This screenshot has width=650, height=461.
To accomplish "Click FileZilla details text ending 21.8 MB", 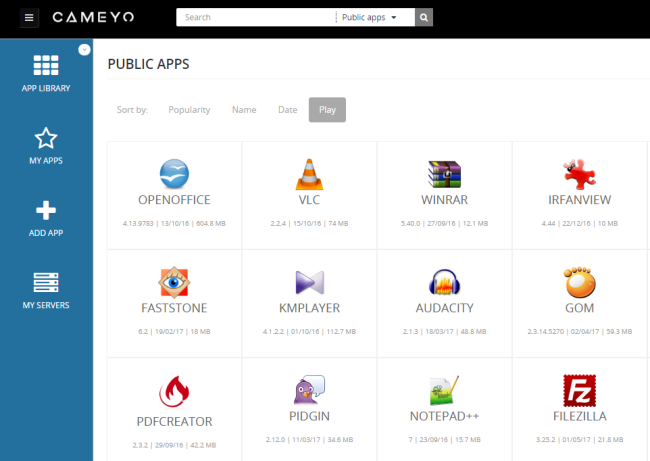I will (580, 440).
